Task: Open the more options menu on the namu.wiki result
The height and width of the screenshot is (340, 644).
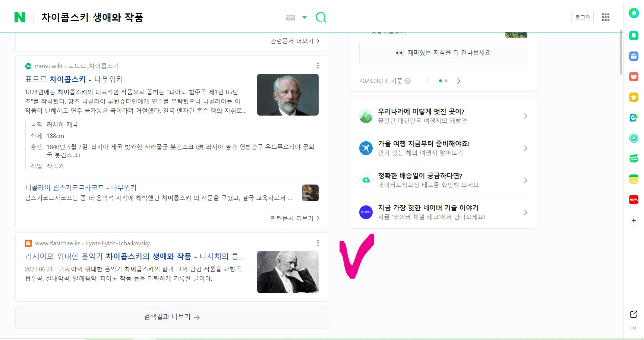Action: (318, 66)
